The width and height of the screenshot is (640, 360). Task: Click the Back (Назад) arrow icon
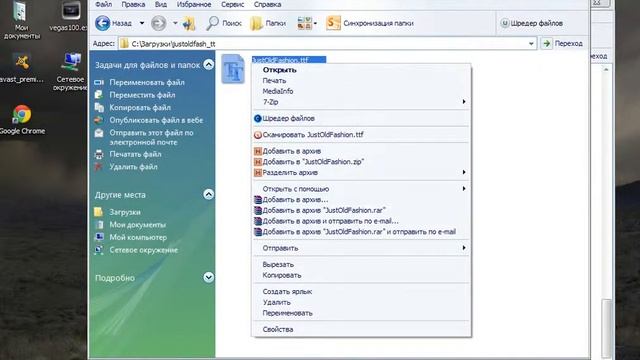pyautogui.click(x=103, y=23)
